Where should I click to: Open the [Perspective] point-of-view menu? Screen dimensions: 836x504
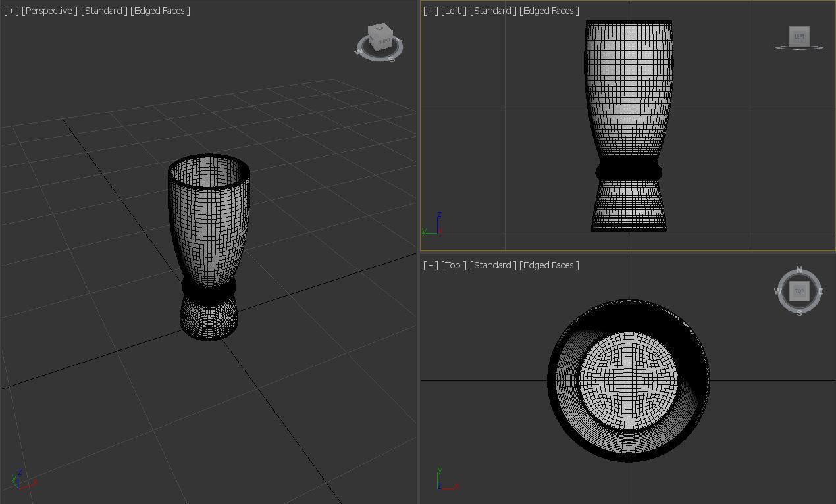point(49,11)
